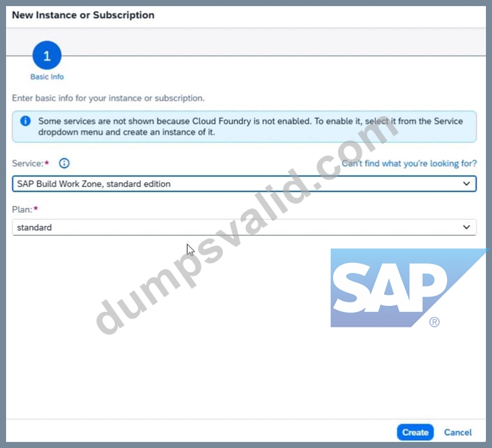Open the SAP Build Work Zone service combo box
492x448 pixels.
point(244,184)
